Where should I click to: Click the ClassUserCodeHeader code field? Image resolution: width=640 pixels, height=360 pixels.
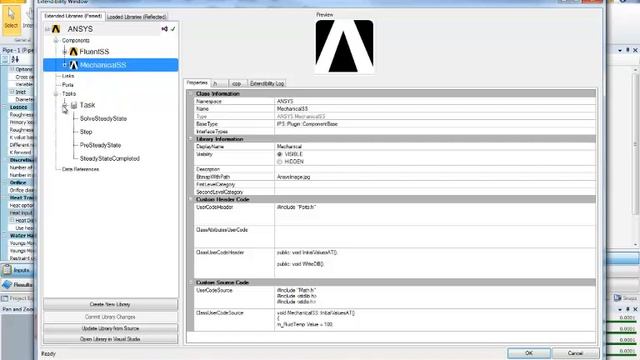point(435,263)
